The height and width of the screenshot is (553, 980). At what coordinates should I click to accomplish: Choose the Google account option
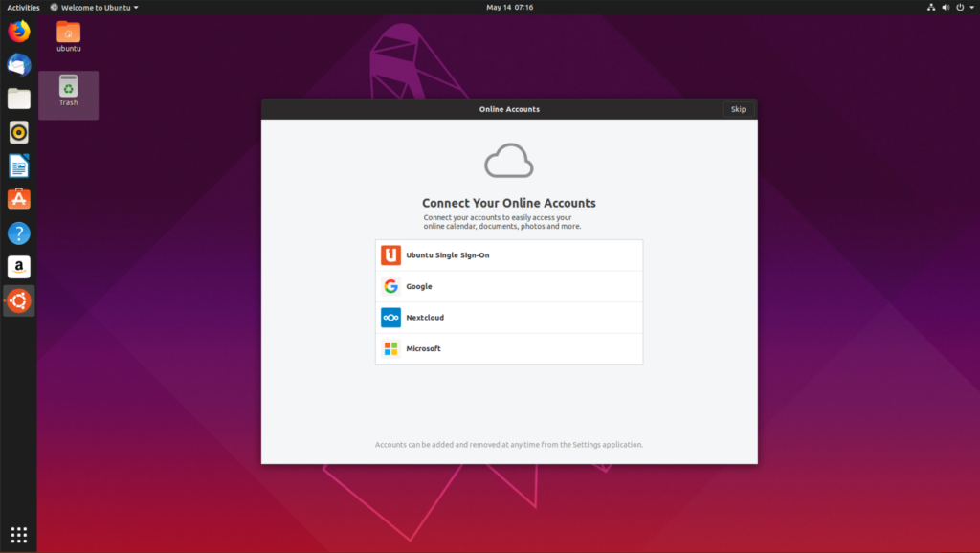pos(509,286)
